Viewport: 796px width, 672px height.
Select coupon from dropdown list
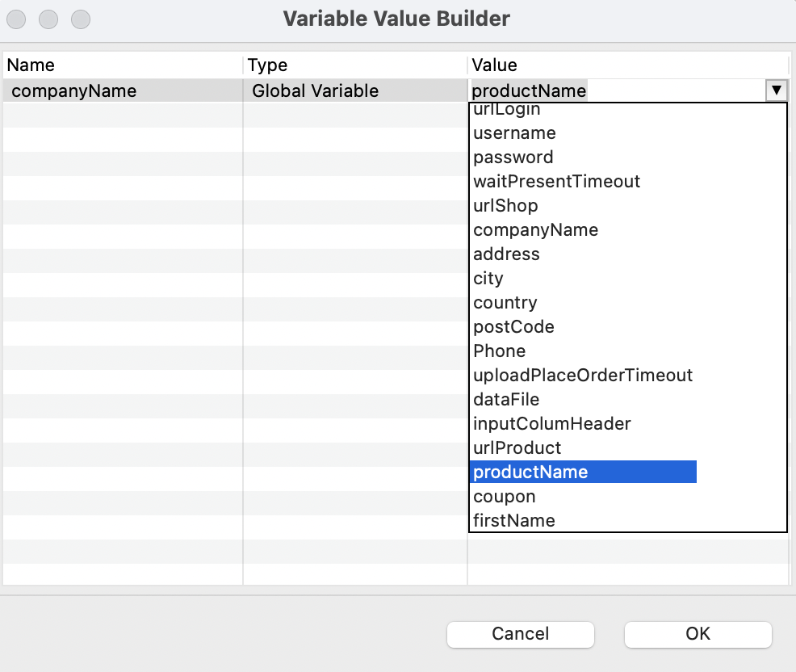(505, 496)
